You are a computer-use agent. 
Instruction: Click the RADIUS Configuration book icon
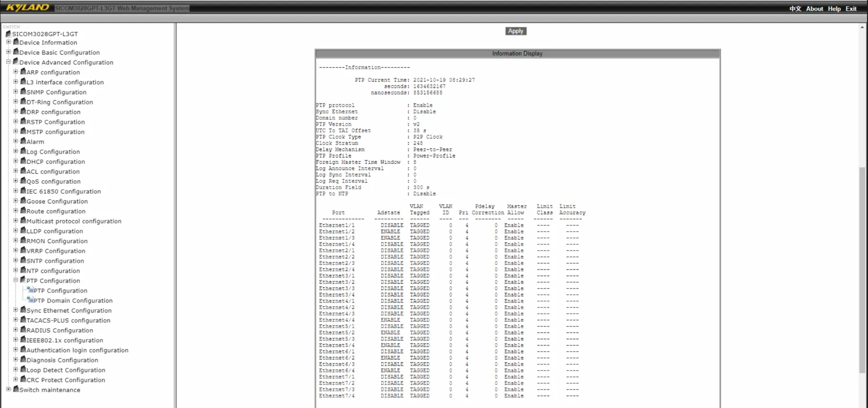[23, 330]
